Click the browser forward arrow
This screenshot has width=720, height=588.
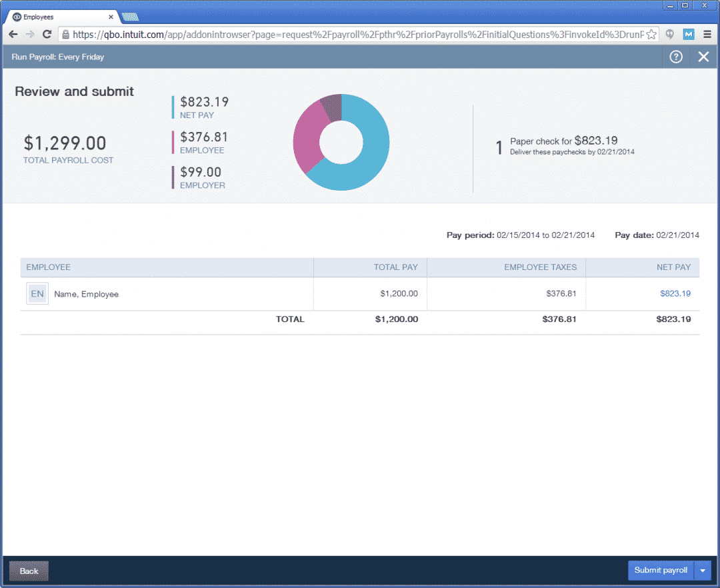[30, 34]
